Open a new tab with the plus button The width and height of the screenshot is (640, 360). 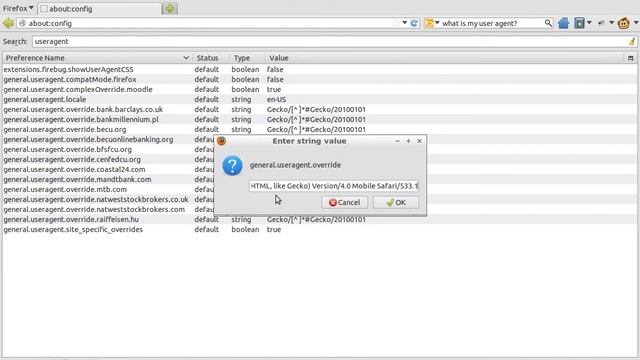point(170,9)
